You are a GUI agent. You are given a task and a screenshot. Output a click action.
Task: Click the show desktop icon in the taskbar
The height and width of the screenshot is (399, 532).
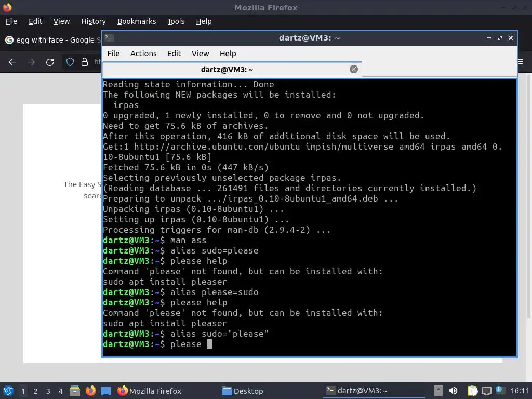[x=106, y=391]
